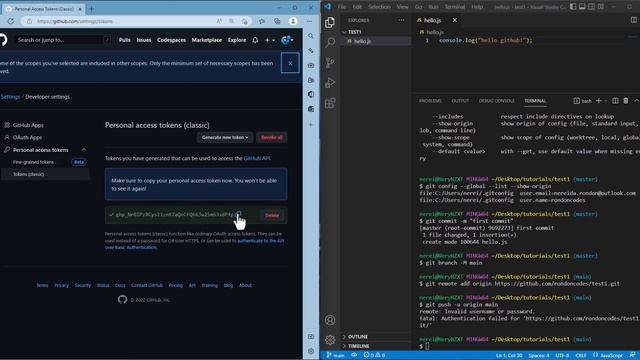Click the Ln 1, Col 30 status entry
The image size is (640, 360).
coord(509,355)
